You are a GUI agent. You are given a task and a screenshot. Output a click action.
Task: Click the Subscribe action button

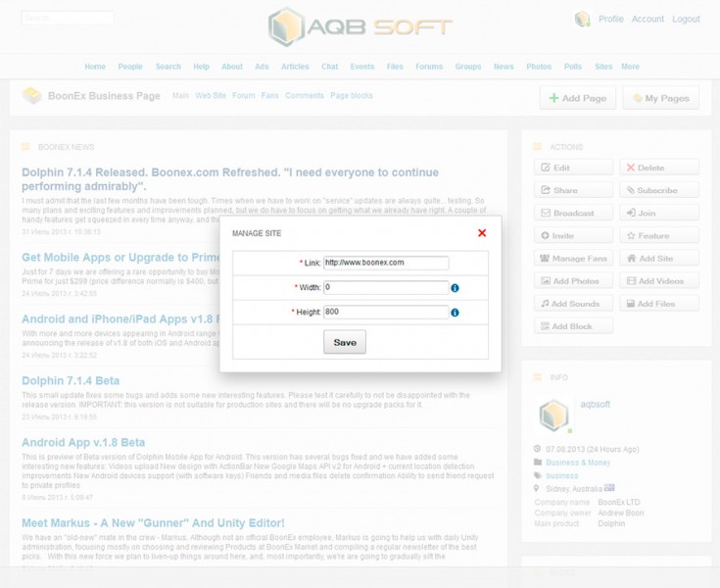tap(659, 190)
